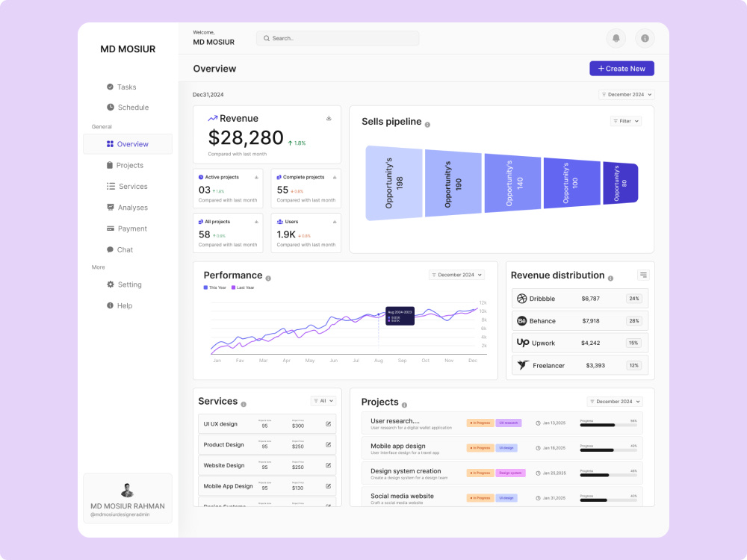Edit the Mobile App Design service
The width and height of the screenshot is (747, 560).
(328, 486)
